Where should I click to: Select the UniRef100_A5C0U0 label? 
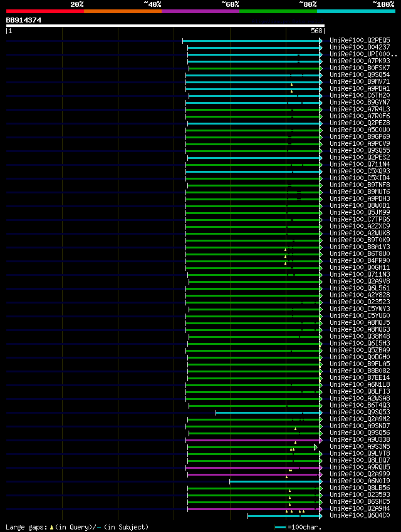click(x=360, y=130)
